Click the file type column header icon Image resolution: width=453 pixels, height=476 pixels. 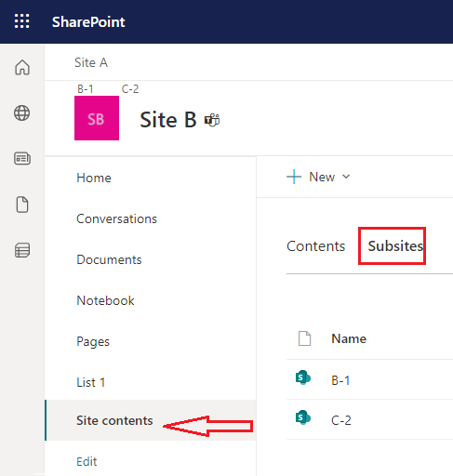(x=304, y=338)
